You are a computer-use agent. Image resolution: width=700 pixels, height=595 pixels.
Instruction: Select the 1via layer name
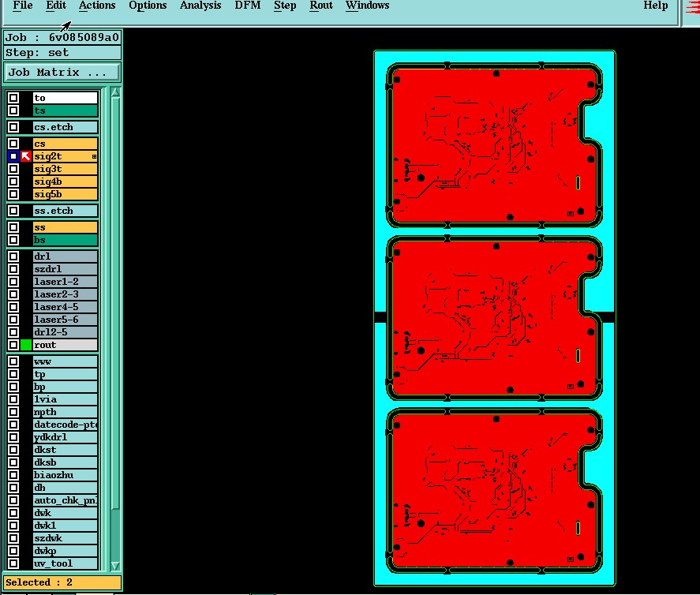click(x=66, y=399)
